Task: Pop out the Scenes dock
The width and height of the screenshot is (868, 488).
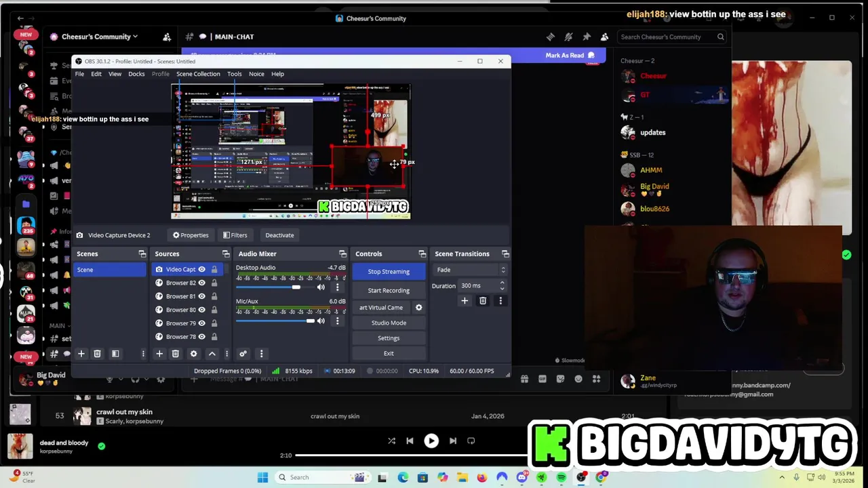Action: tap(142, 254)
